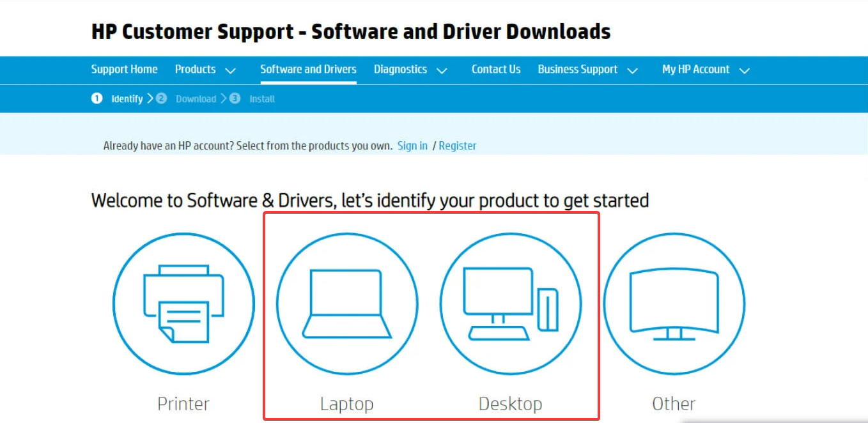Click the Sign in link
Screen dimensions: 868x423
[x=412, y=146]
